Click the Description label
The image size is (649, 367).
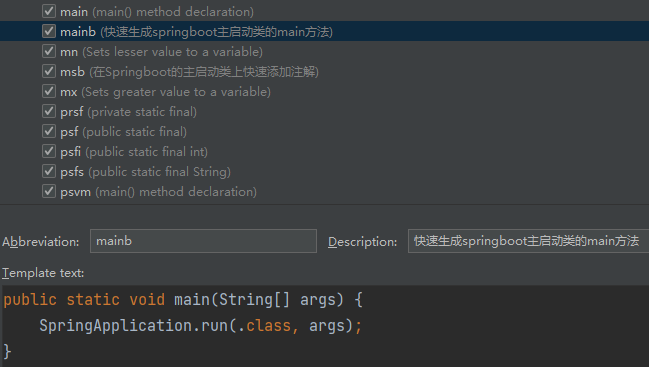click(363, 242)
